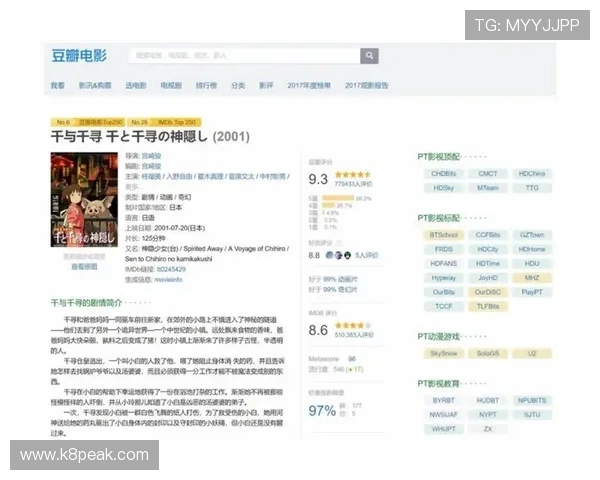Open the HDHome site tag
Image resolution: width=600 pixels, height=480 pixels.
click(532, 249)
